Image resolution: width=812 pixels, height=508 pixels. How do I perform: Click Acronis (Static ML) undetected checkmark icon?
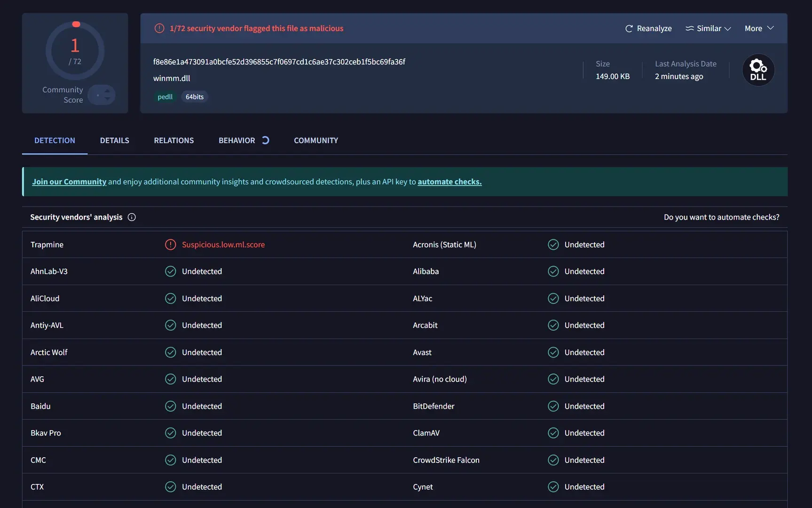click(x=553, y=245)
